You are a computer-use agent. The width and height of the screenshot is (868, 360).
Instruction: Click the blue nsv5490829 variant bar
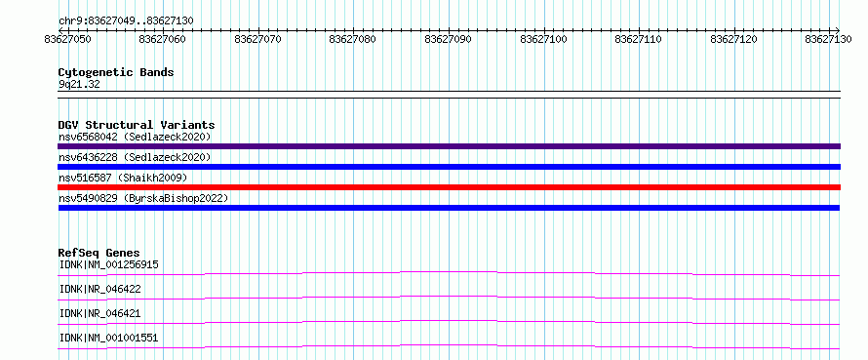pyautogui.click(x=449, y=208)
